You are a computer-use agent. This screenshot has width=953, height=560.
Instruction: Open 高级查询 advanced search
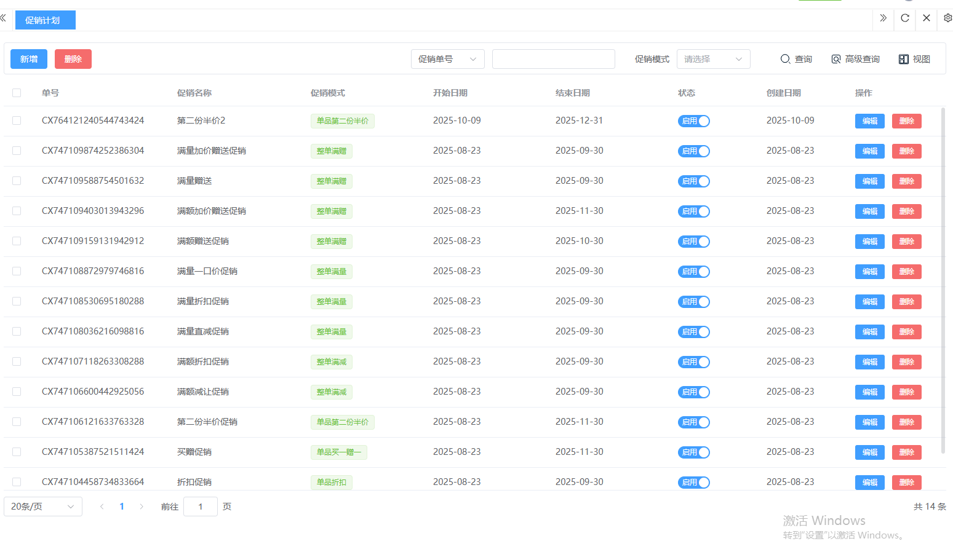pyautogui.click(x=855, y=59)
